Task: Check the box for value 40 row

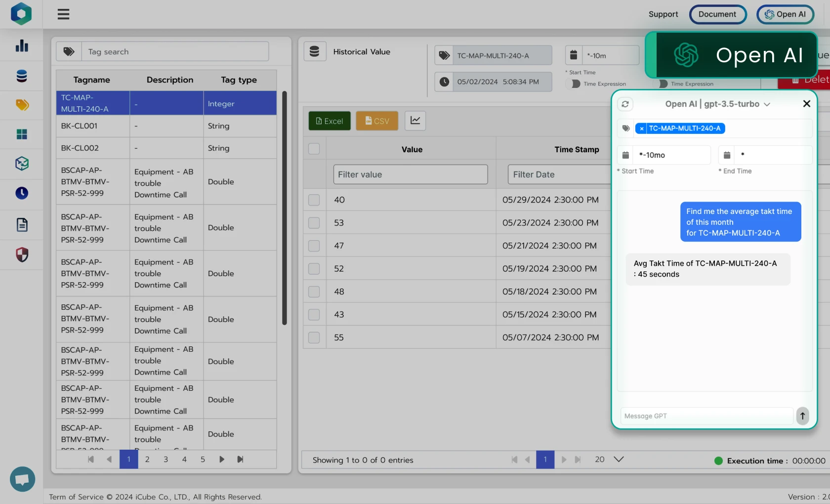Action: (x=314, y=200)
